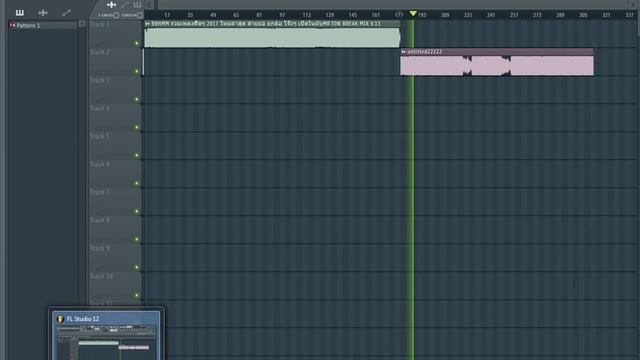This screenshot has width=640, height=360.
Task: Click the automation clip focus icon in playlist header
Action: 125,4
